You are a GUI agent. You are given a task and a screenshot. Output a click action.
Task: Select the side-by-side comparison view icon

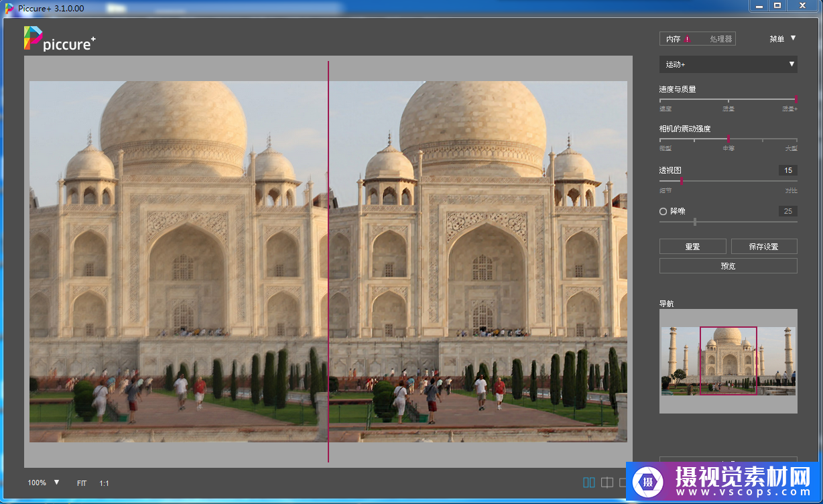click(589, 483)
